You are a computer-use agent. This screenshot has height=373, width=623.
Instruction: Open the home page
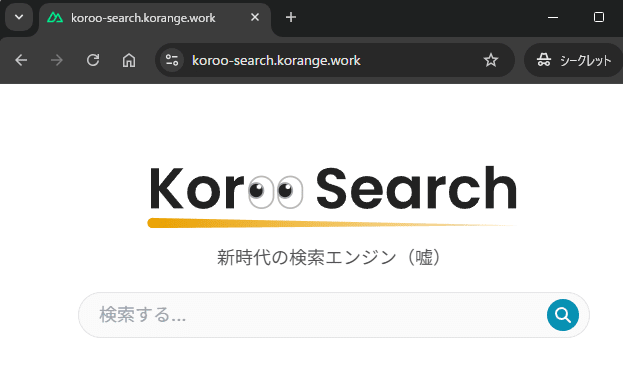click(129, 60)
